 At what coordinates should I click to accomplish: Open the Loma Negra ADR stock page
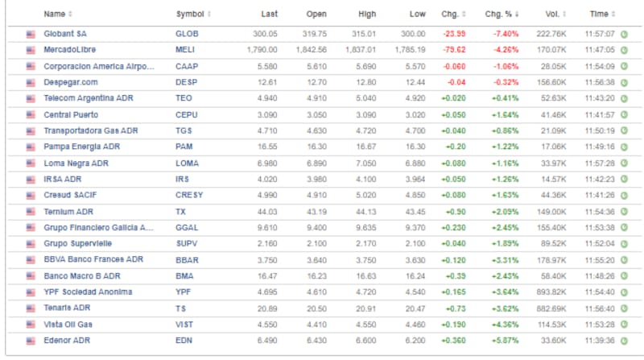point(76,163)
